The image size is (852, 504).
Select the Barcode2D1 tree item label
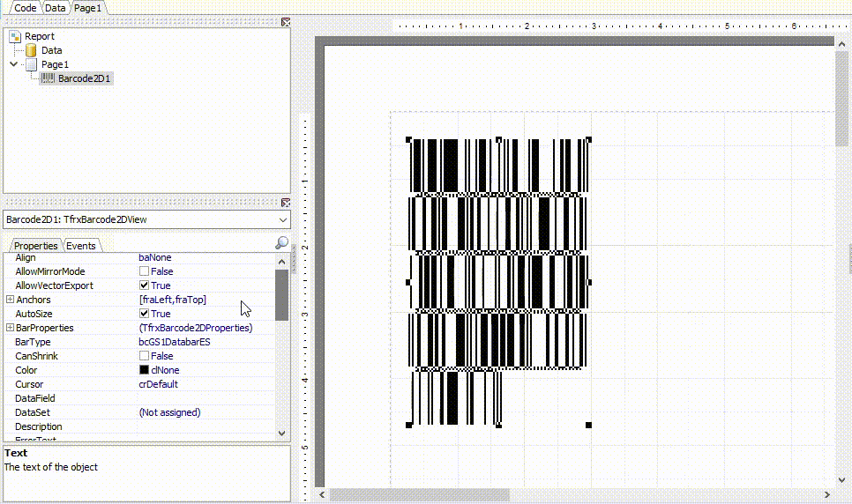[x=84, y=78]
